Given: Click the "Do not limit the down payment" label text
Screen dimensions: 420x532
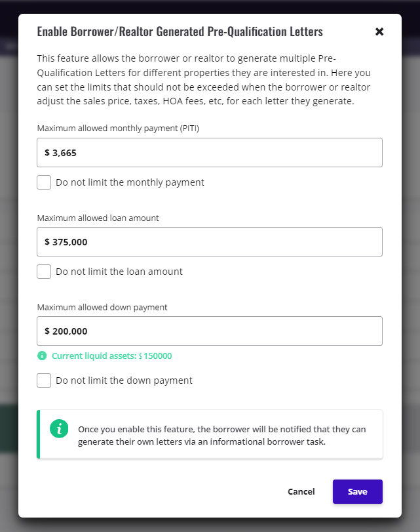Looking at the screenshot, I should click(x=124, y=380).
